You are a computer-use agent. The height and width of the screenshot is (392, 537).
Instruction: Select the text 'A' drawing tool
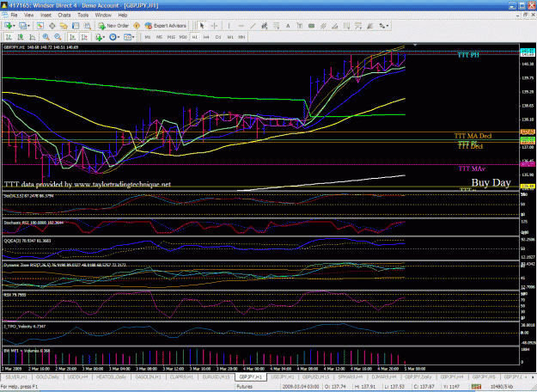coord(288,26)
